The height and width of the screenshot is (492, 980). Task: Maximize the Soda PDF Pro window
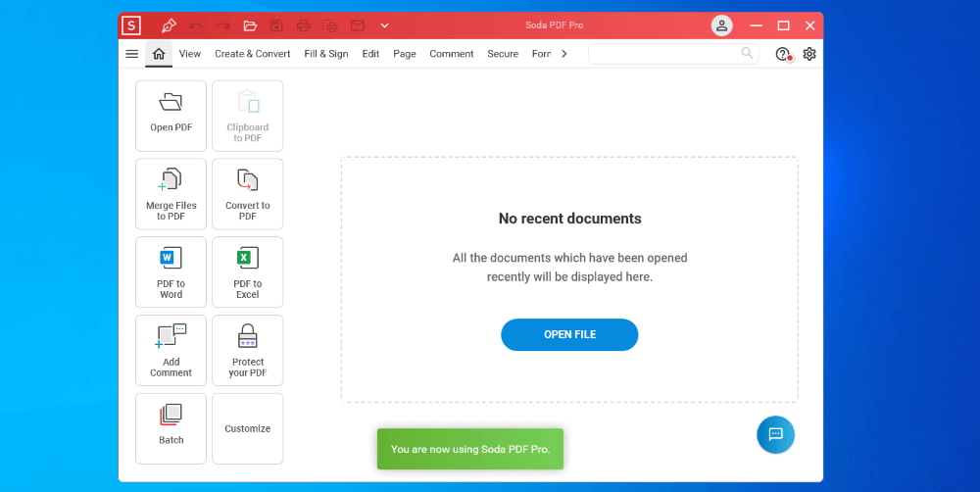(783, 25)
